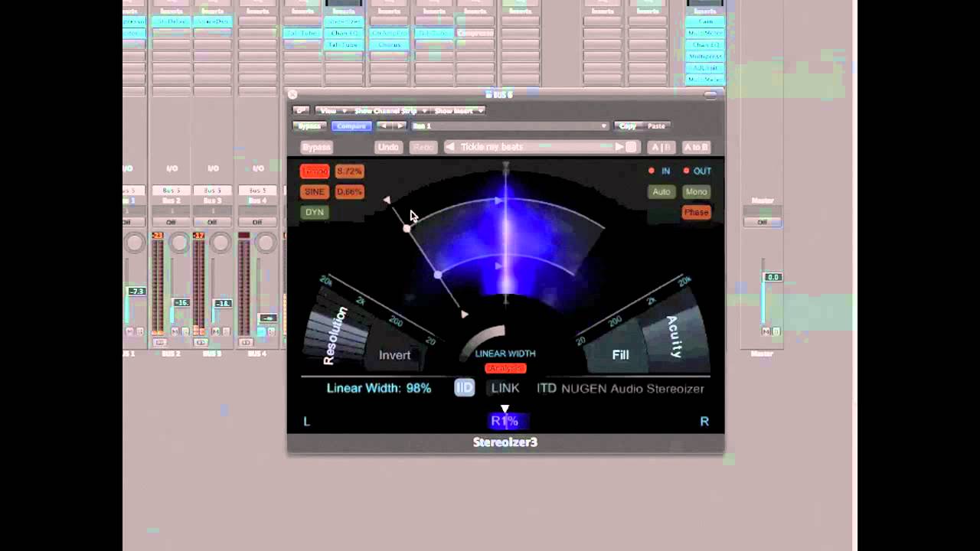
Task: Select the IID mode
Action: coord(464,388)
